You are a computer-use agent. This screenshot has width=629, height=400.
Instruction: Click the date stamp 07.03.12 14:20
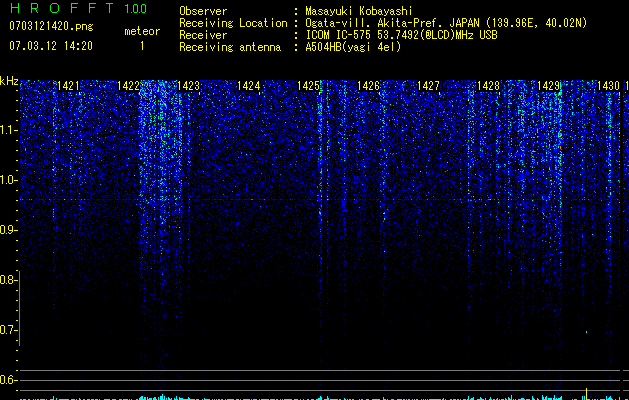51,46
